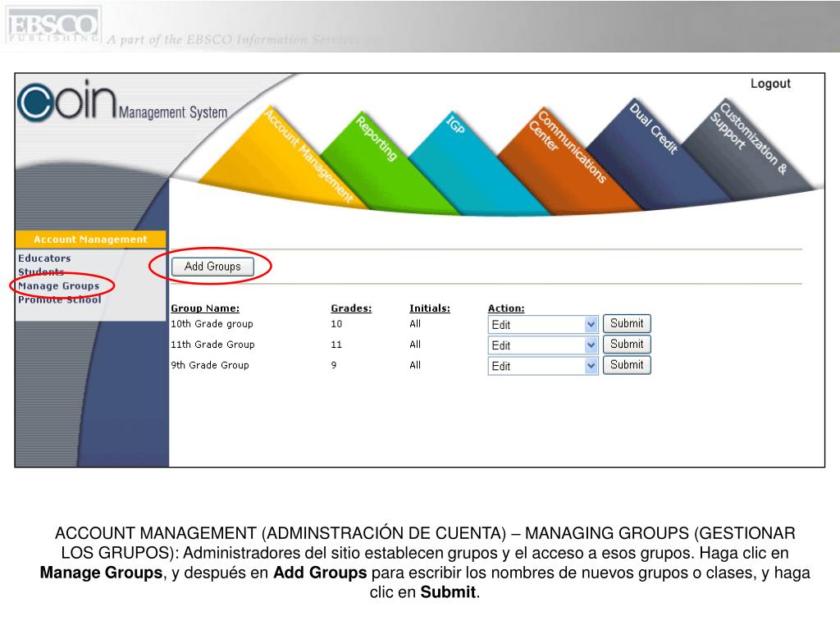
Task: Click the EBSCO Publishing logo
Action: click(52, 25)
